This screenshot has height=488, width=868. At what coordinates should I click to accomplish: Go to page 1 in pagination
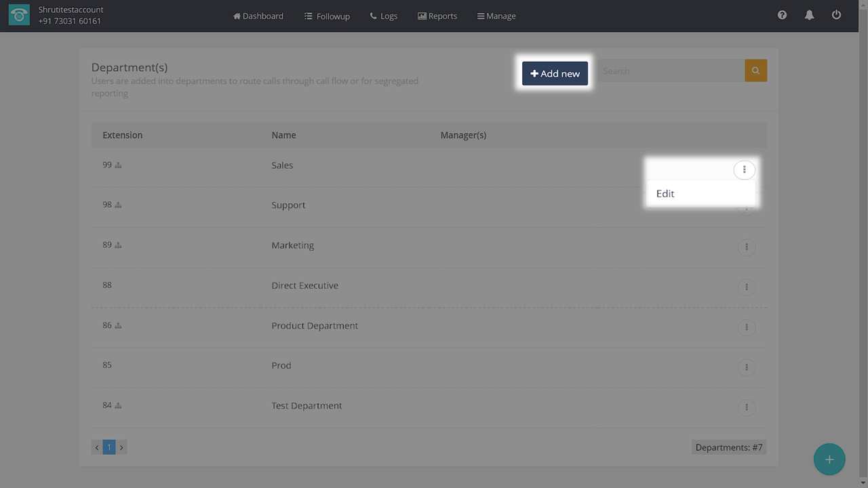tap(109, 447)
